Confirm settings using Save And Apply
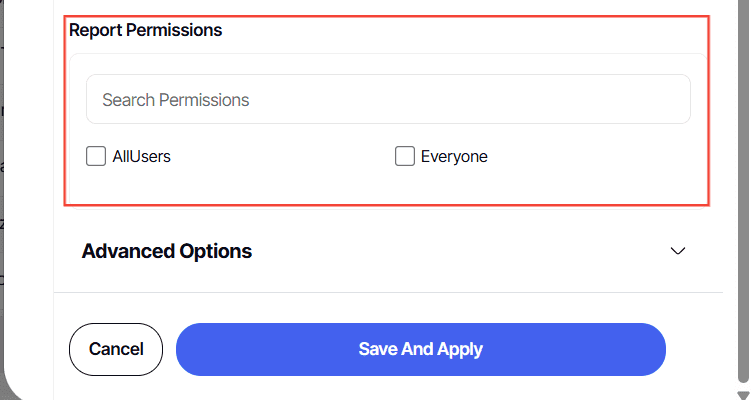The image size is (752, 400). point(420,349)
